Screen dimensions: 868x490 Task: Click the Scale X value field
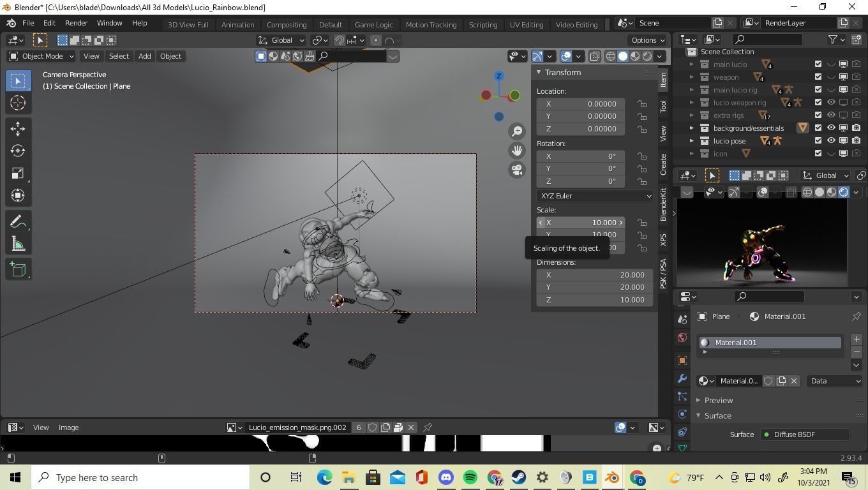click(x=581, y=223)
